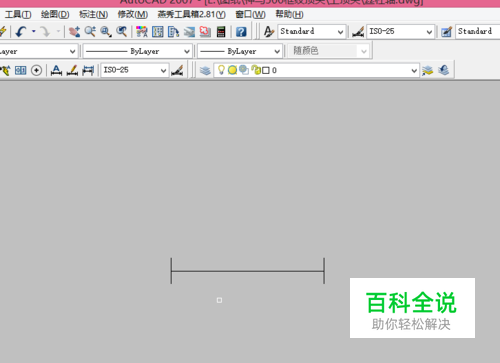The image size is (500, 363).
Task: Open the disabled 随颜色 plot style dropdown
Action: click(329, 51)
